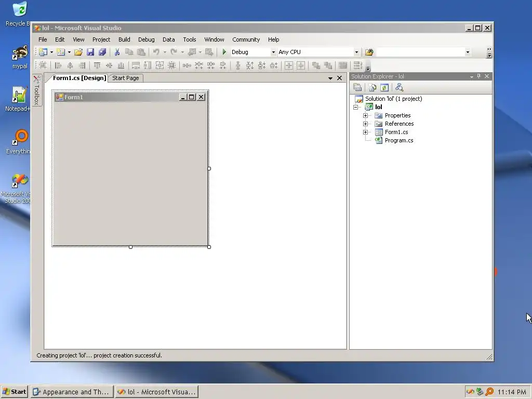
Task: Click the Align Lefts layout icon
Action: 58,65
